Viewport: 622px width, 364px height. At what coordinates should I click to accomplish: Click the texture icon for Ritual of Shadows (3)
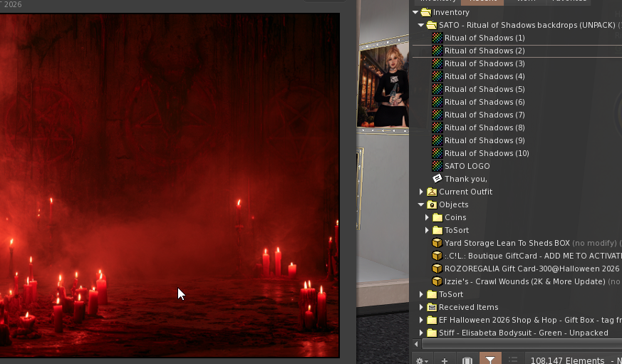click(x=437, y=63)
